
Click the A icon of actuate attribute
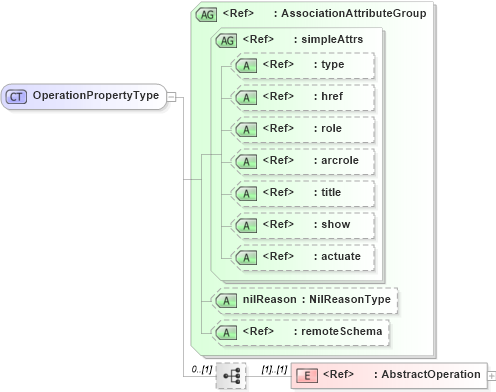pos(246,257)
